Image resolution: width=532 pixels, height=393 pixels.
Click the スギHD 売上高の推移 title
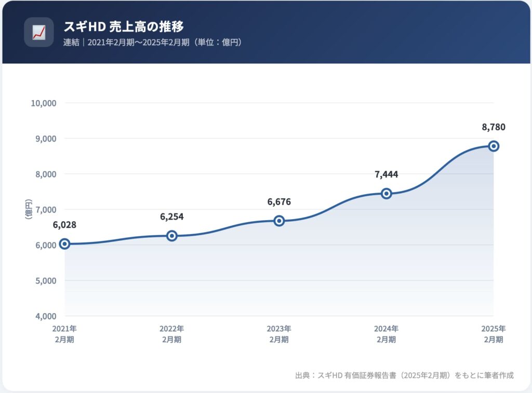point(124,26)
